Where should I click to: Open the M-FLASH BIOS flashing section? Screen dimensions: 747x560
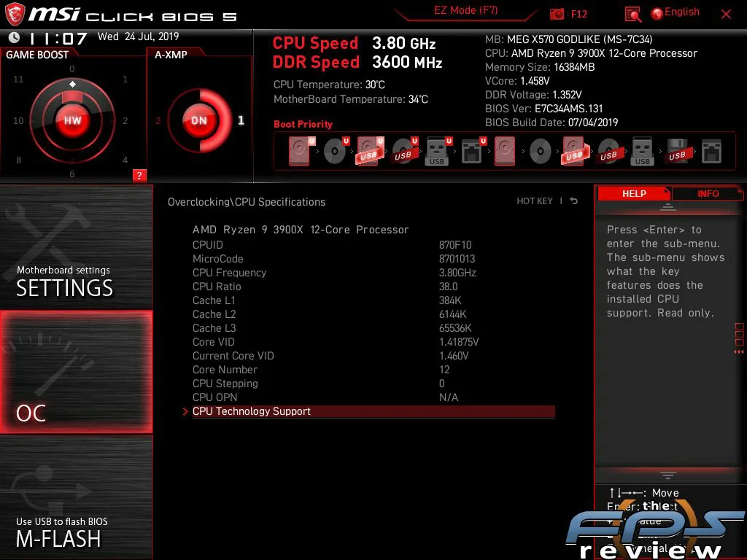[x=76, y=497]
